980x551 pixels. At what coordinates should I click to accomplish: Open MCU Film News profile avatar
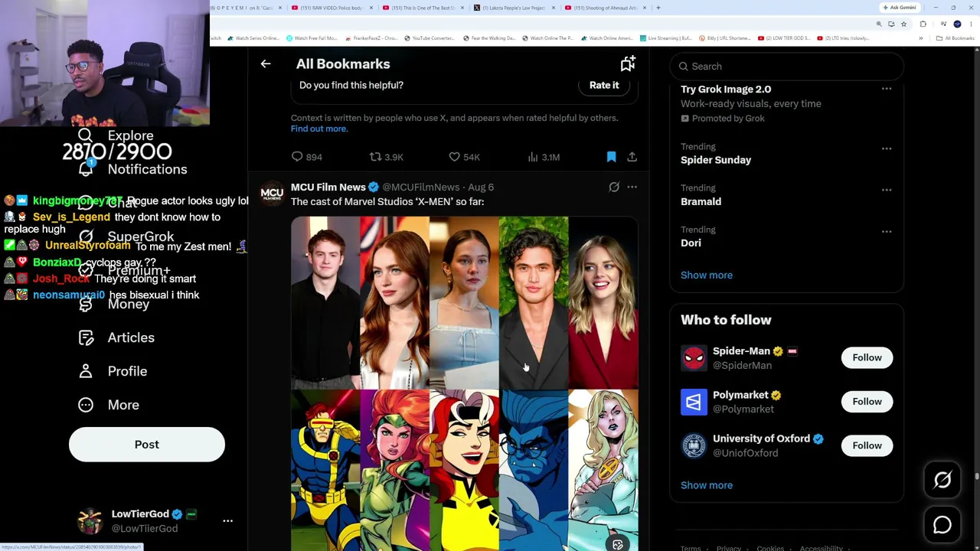pyautogui.click(x=272, y=194)
